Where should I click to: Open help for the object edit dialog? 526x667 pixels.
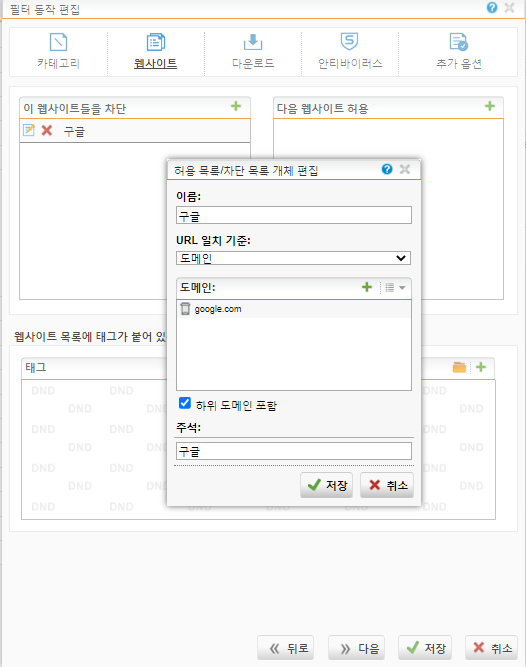coord(387,169)
